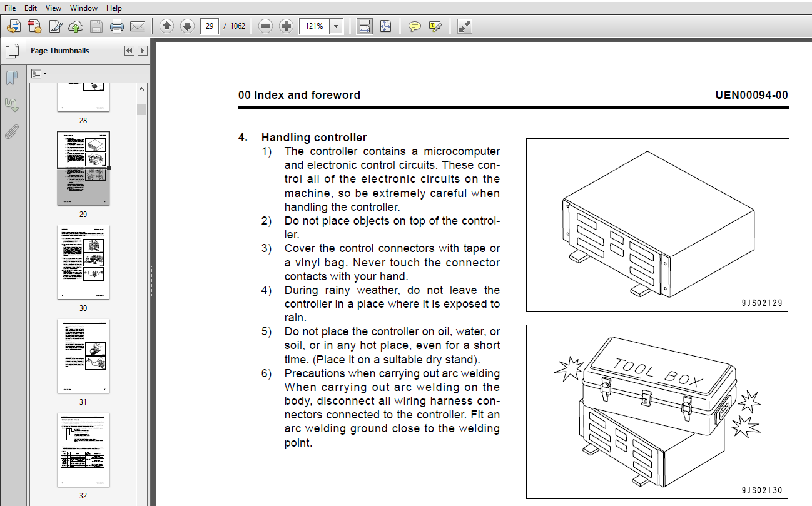This screenshot has height=506, width=812.
Task: Open the Attachments paperclip panel
Action: tap(12, 132)
